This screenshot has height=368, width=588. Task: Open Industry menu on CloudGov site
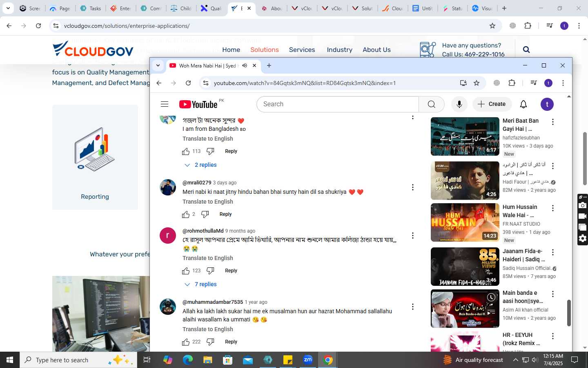click(339, 49)
